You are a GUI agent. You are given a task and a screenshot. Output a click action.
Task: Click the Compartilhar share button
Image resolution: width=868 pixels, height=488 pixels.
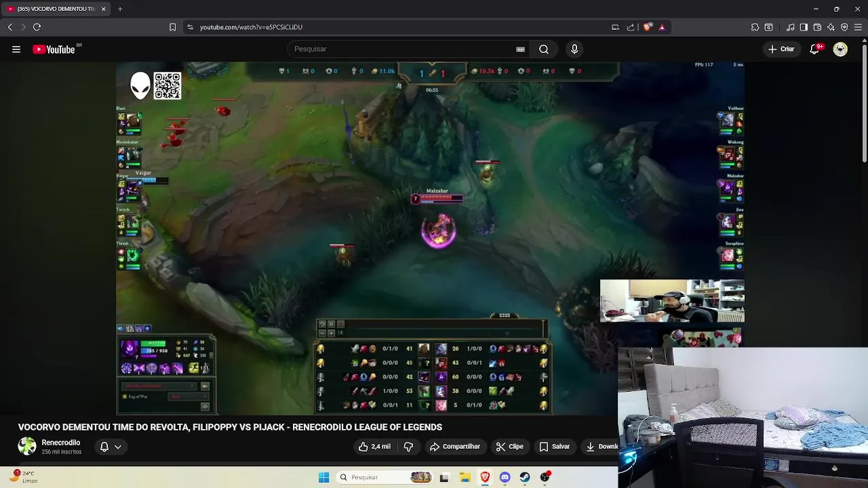coord(454,447)
